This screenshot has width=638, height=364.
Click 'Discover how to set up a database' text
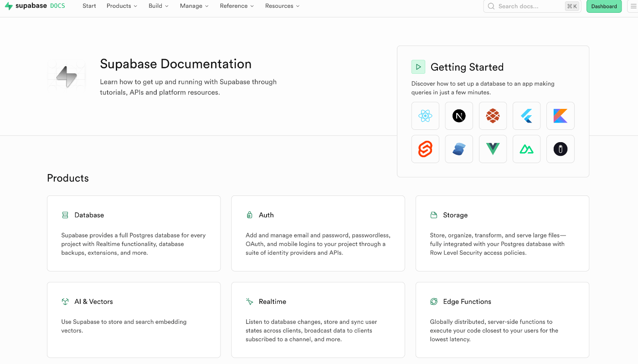(483, 88)
